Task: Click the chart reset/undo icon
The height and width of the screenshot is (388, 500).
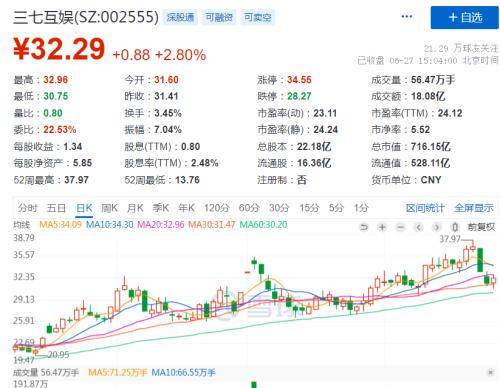Action: [364, 227]
